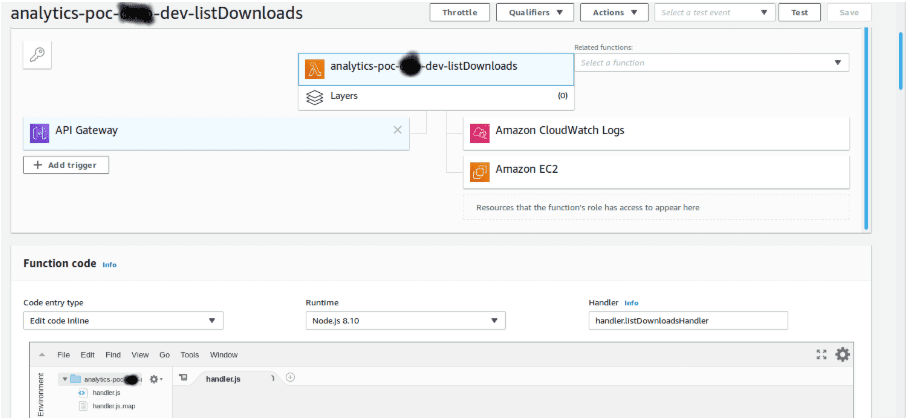The image size is (908, 419).
Task: Click the Handler input field
Action: pyautogui.click(x=688, y=321)
